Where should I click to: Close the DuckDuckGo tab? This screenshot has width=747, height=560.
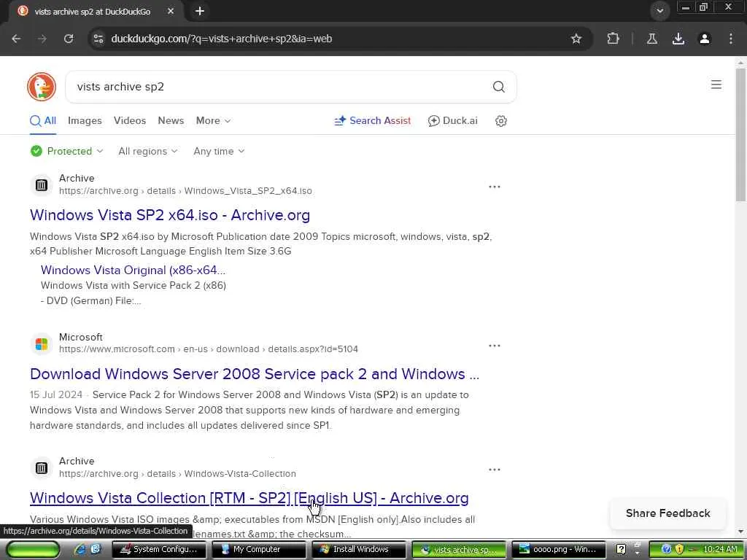point(171,11)
